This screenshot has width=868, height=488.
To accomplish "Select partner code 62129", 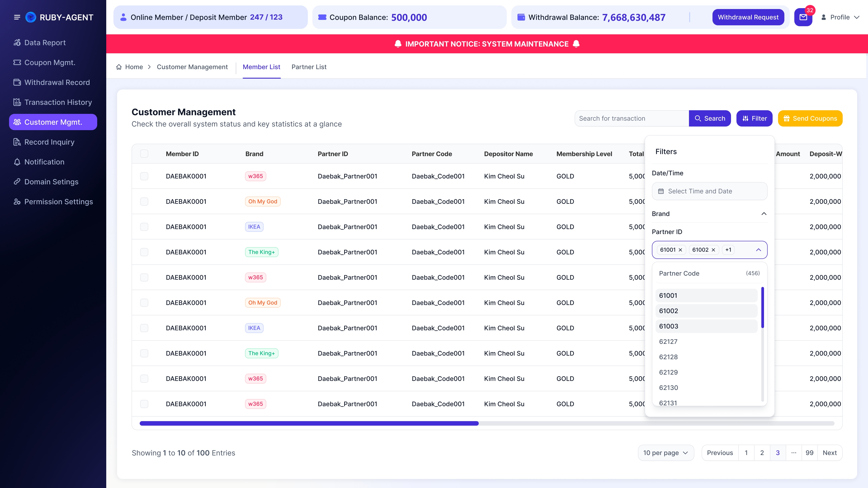I will tap(706, 373).
